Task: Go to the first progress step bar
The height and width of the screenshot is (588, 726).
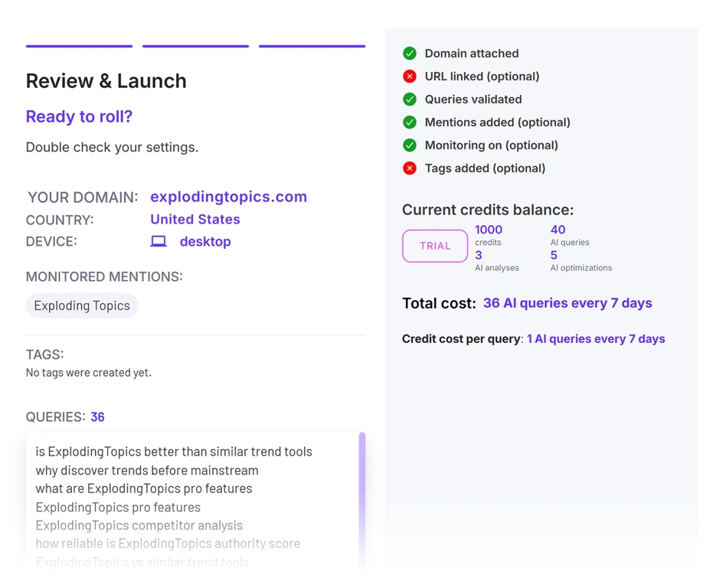Action: click(x=79, y=46)
